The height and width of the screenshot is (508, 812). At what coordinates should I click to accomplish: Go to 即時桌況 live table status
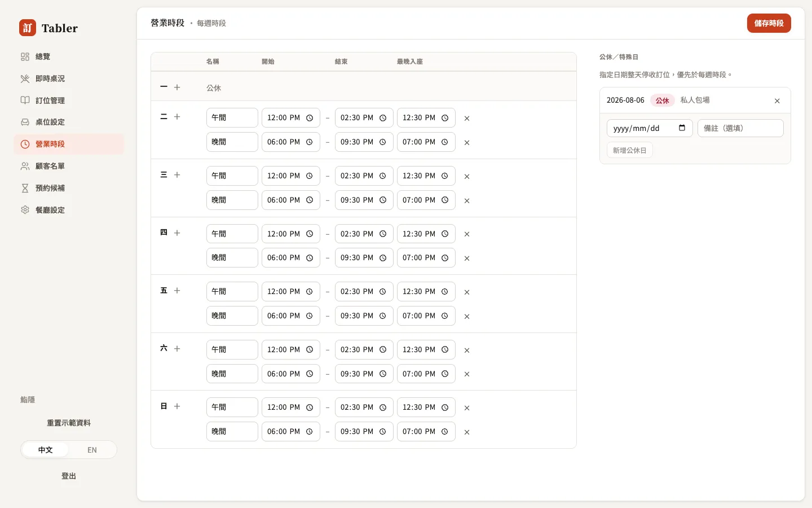tap(69, 78)
